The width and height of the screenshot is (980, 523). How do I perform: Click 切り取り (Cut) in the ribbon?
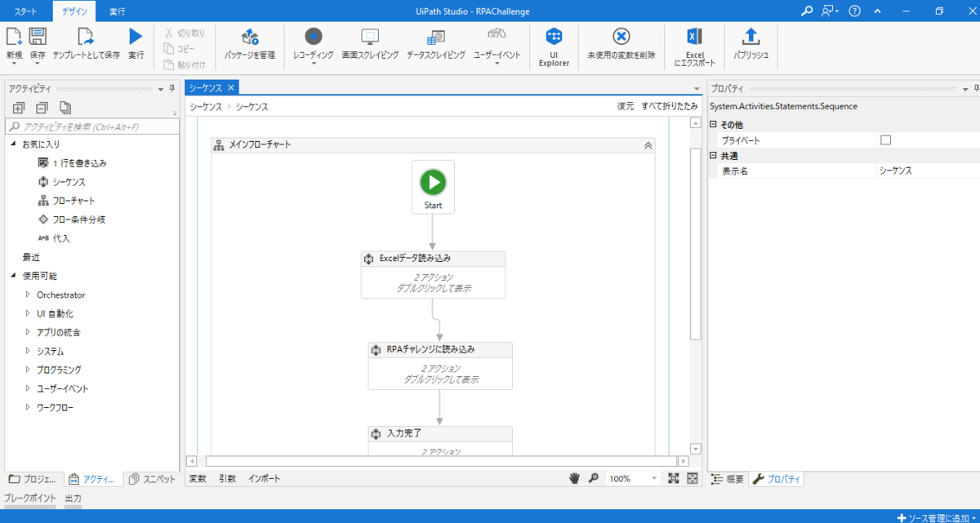[185, 33]
